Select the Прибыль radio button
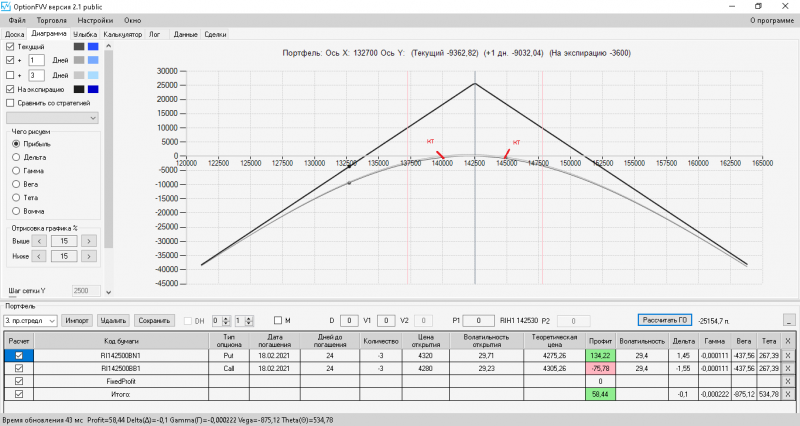The height and width of the screenshot is (426, 800). coord(16,144)
